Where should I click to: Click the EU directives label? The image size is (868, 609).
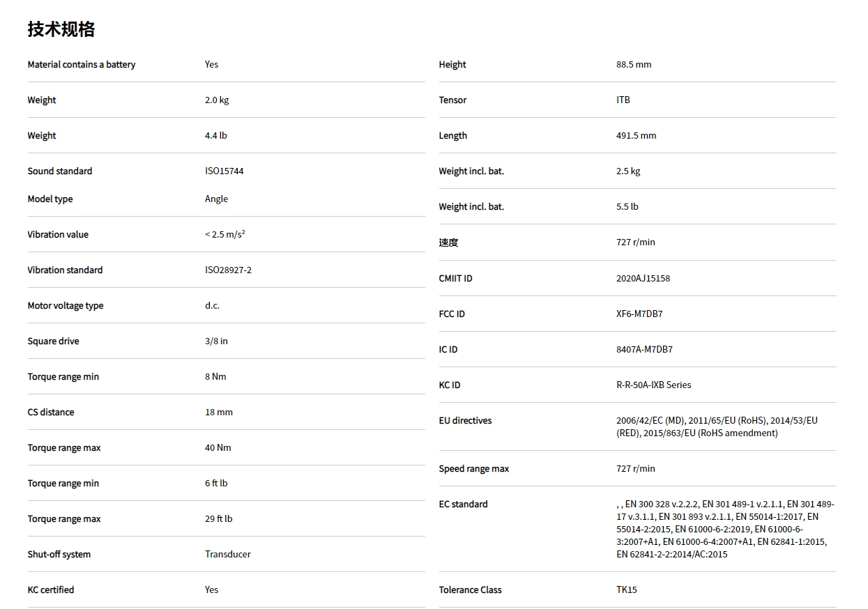coord(465,420)
